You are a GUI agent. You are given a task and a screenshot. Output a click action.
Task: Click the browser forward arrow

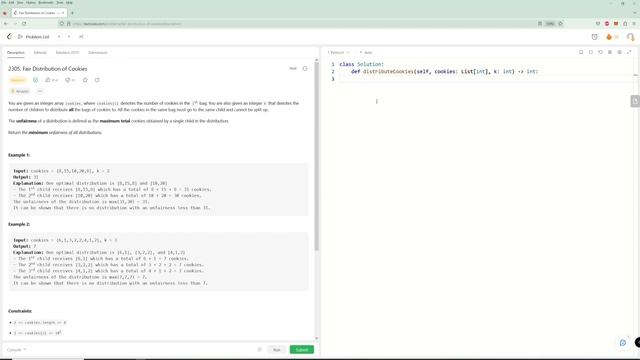[x=15, y=24]
